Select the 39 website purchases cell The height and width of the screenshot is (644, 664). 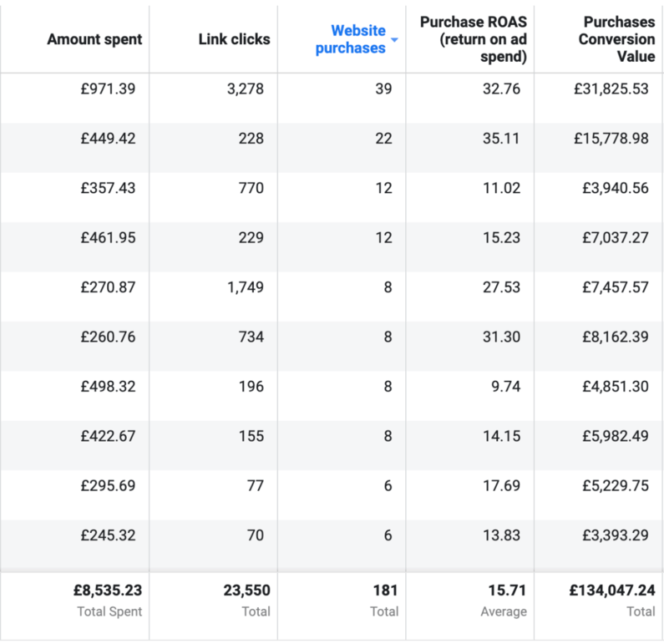pyautogui.click(x=383, y=89)
